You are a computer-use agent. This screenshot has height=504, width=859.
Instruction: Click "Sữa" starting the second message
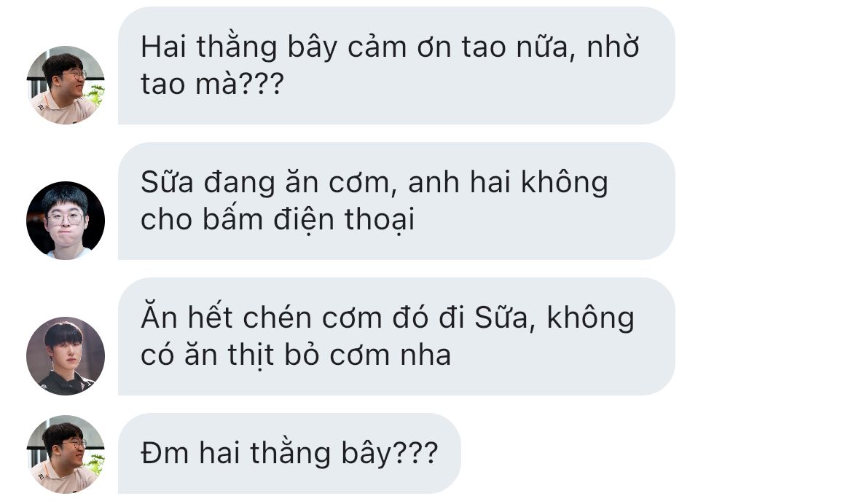click(x=167, y=182)
